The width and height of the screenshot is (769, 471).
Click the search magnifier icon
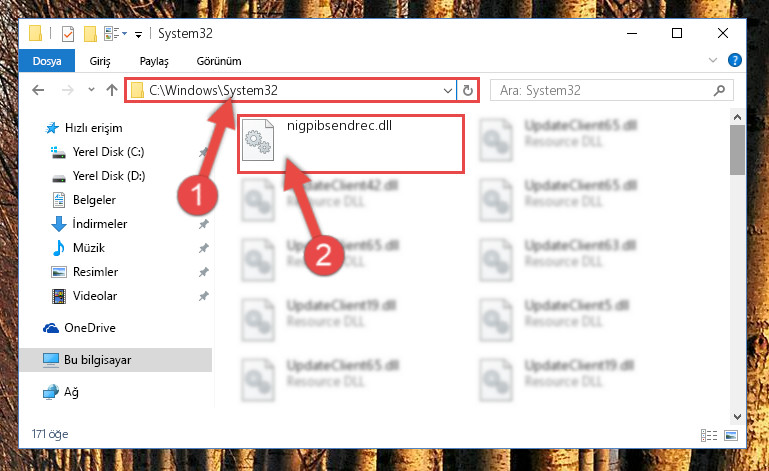coord(719,90)
